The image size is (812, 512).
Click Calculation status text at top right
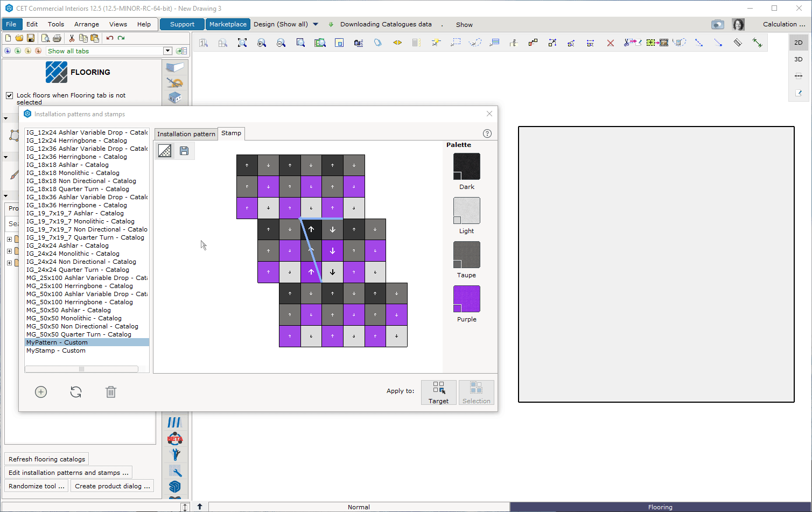(784, 24)
